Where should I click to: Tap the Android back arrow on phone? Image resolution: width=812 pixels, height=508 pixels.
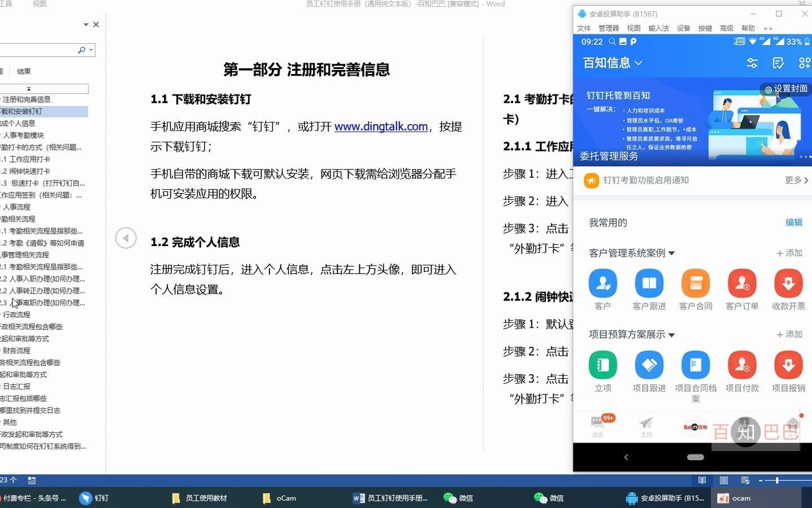point(626,457)
